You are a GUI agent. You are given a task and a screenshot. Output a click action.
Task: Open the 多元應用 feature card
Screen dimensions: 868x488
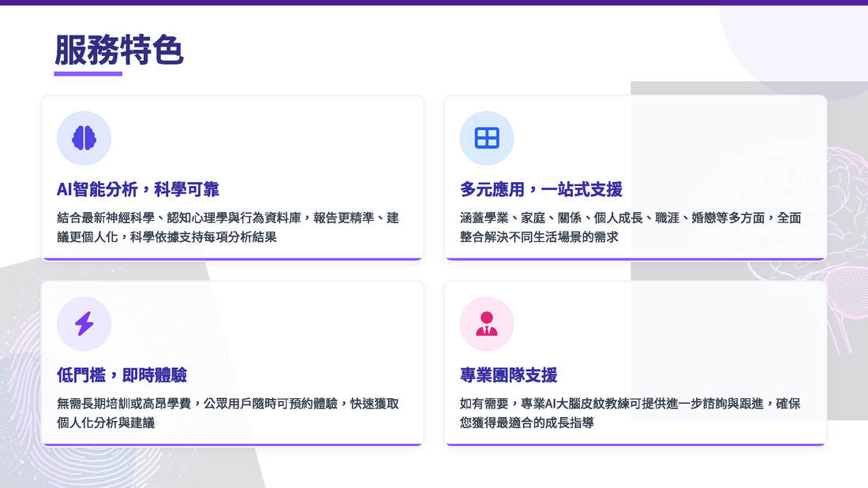635,177
